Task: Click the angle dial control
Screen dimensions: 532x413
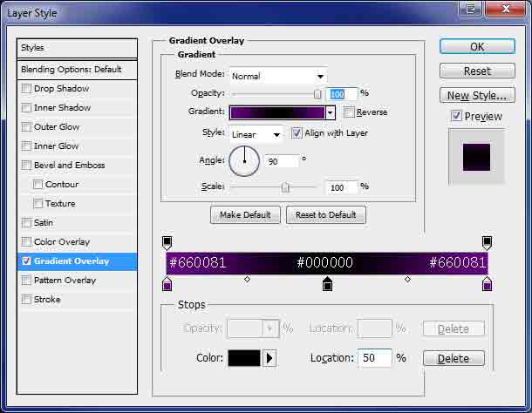Action: click(x=244, y=161)
